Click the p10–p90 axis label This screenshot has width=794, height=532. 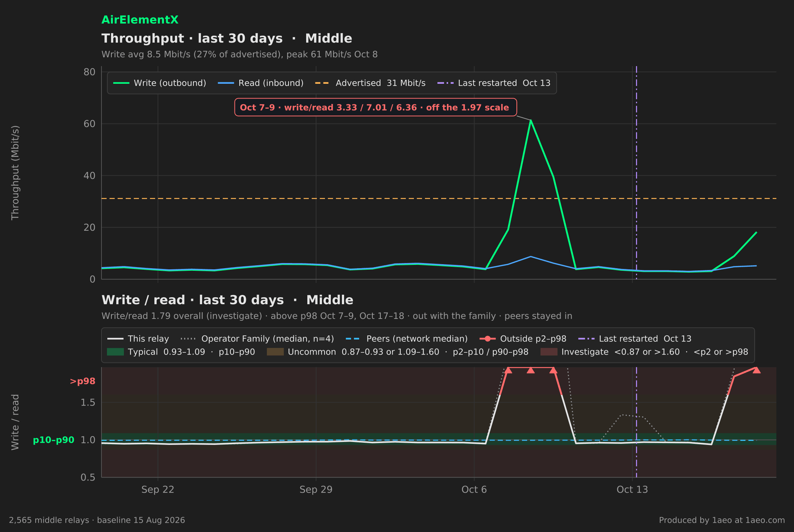click(x=54, y=440)
